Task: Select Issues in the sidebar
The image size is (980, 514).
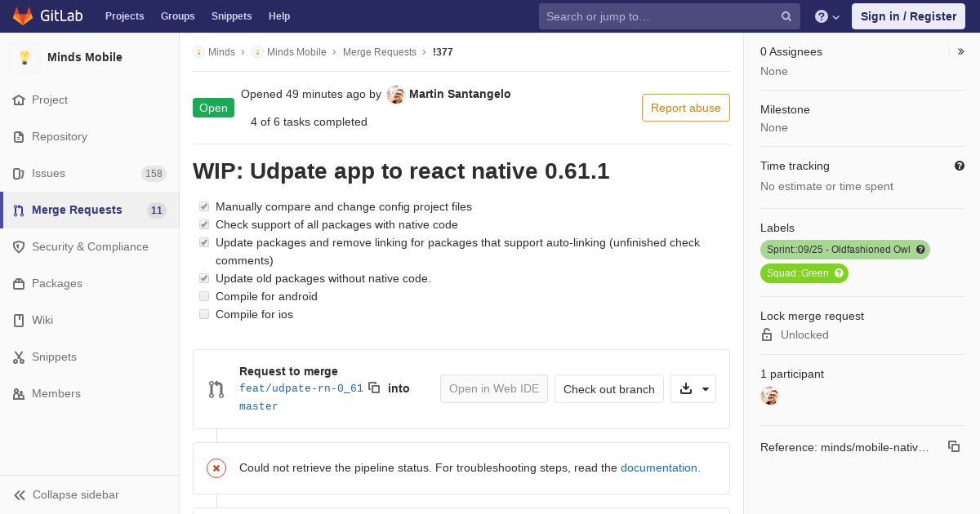Action: tap(48, 173)
